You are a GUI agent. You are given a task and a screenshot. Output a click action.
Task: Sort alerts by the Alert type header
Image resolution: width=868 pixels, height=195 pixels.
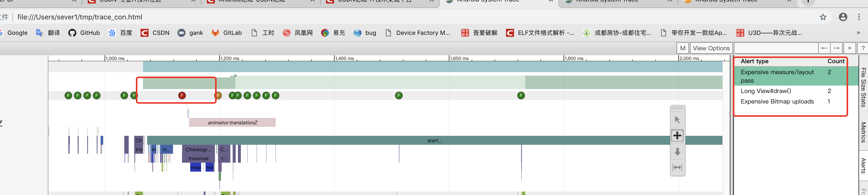pos(754,61)
